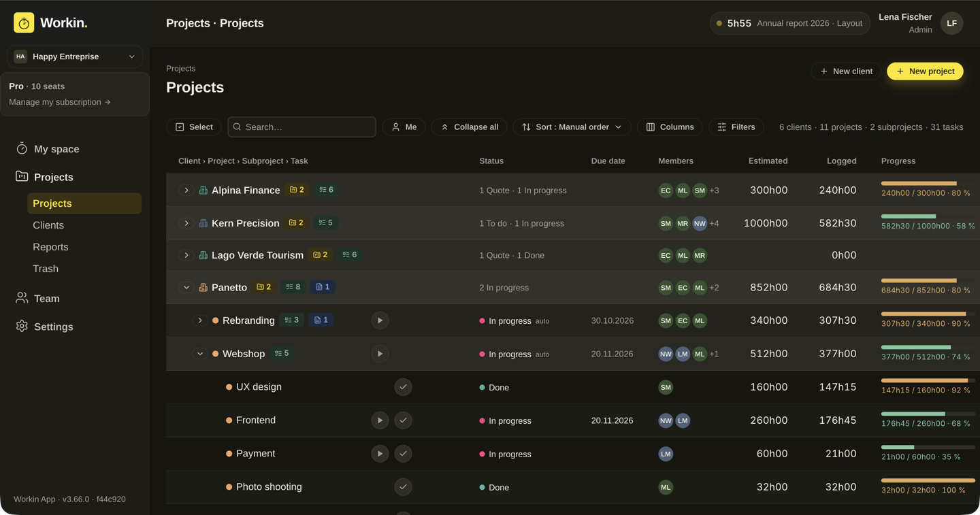
Task: Click the Alpina Finance projects count badge
Action: pos(297,190)
